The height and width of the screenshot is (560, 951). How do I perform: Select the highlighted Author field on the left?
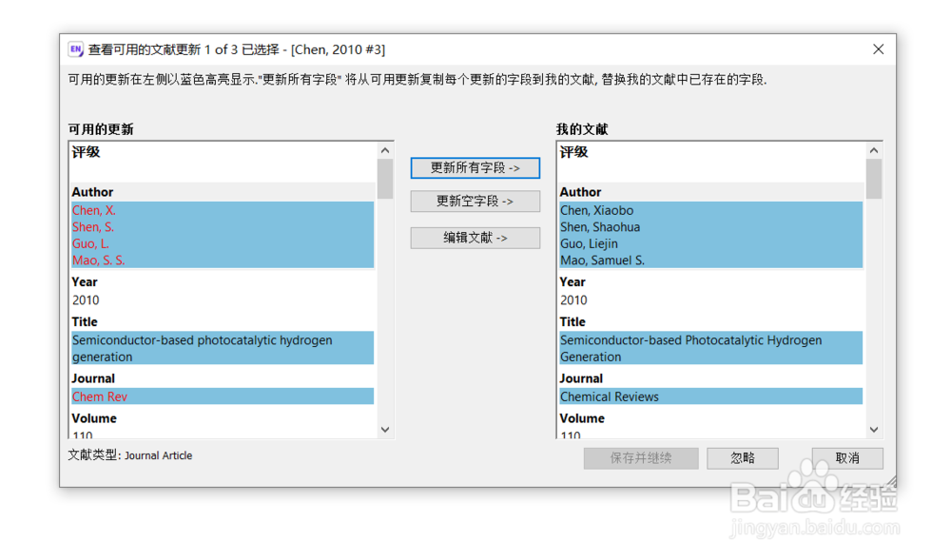pyautogui.click(x=219, y=235)
